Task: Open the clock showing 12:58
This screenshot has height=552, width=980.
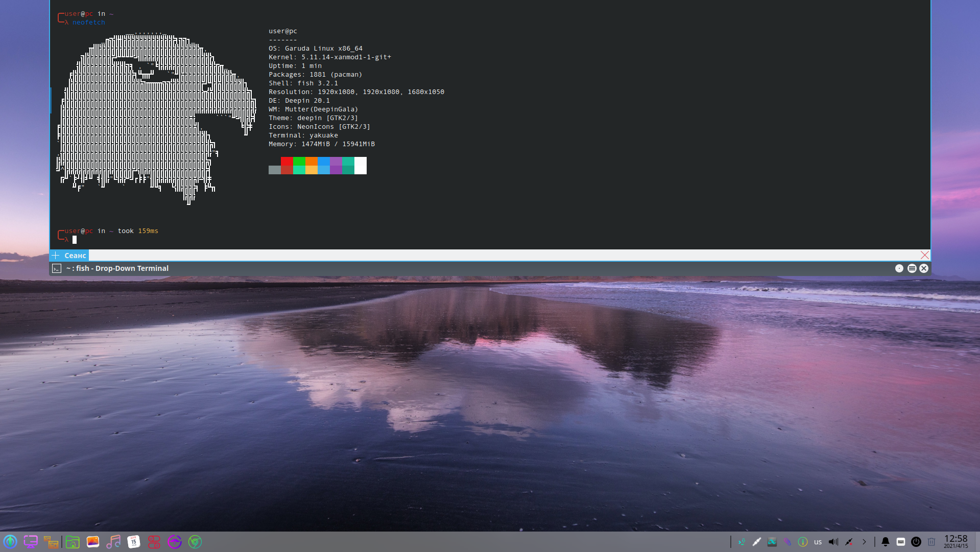Action: (955, 541)
